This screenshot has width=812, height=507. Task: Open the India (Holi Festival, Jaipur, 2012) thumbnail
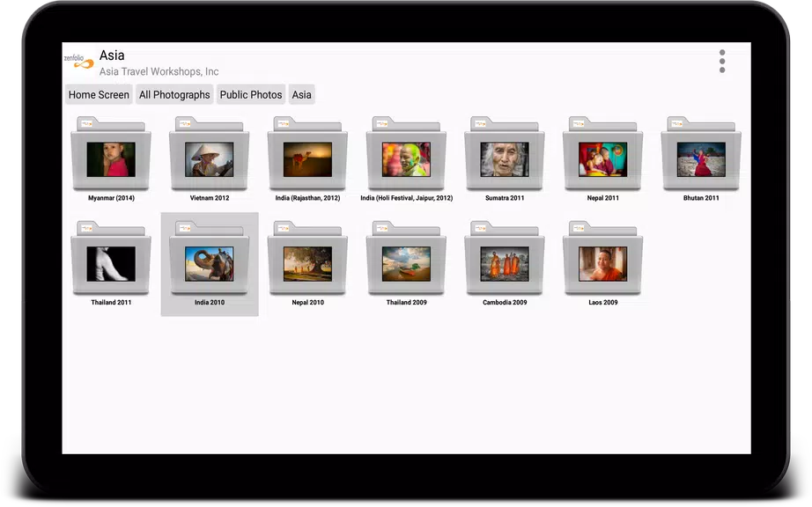(x=405, y=155)
